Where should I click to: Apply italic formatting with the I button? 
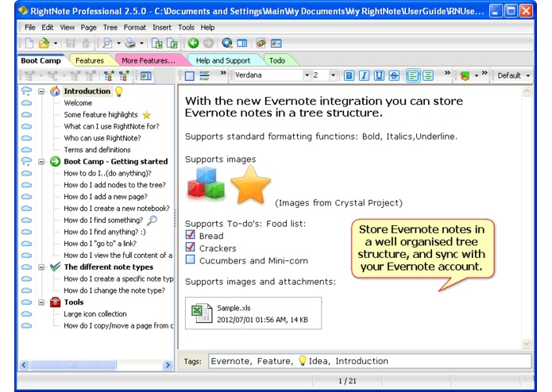pos(364,75)
